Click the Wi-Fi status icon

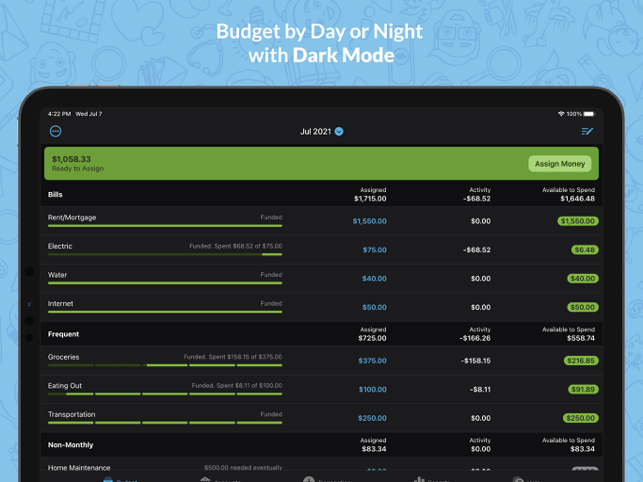pyautogui.click(x=561, y=114)
